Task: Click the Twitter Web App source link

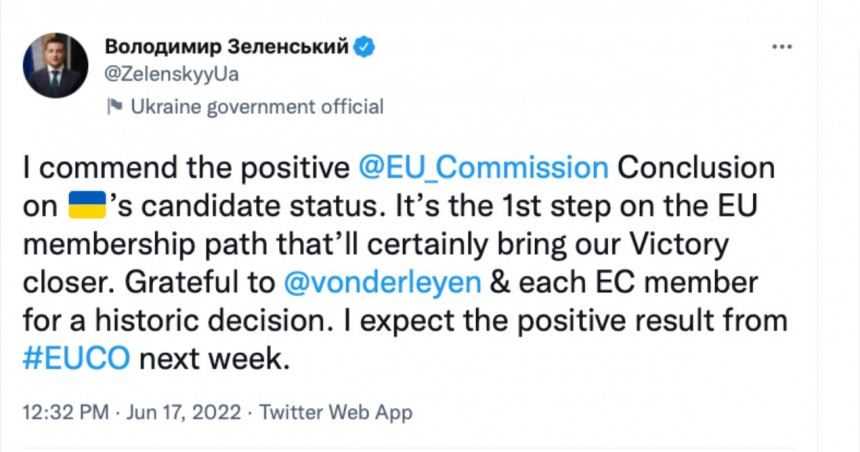Action: pyautogui.click(x=335, y=412)
